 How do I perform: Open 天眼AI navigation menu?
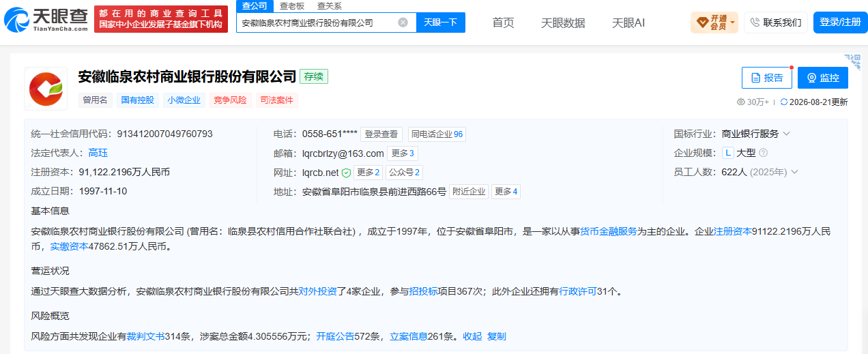pos(628,23)
